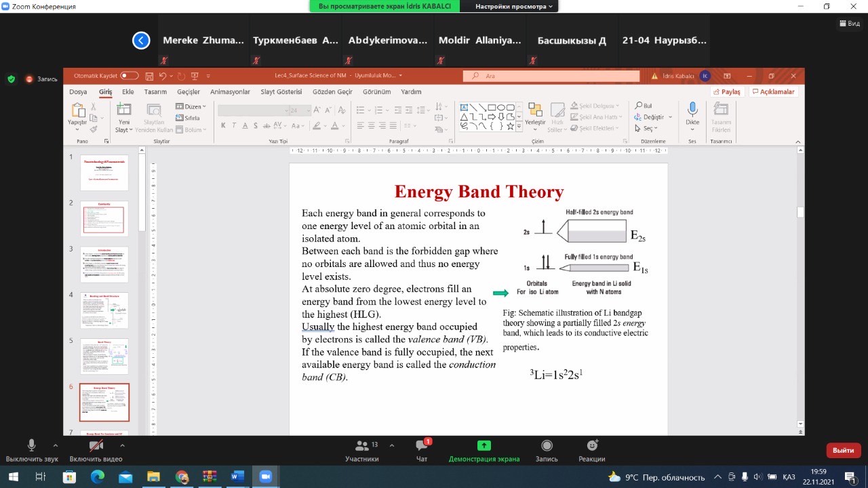Open the Participants (Участники) list

pos(362,445)
